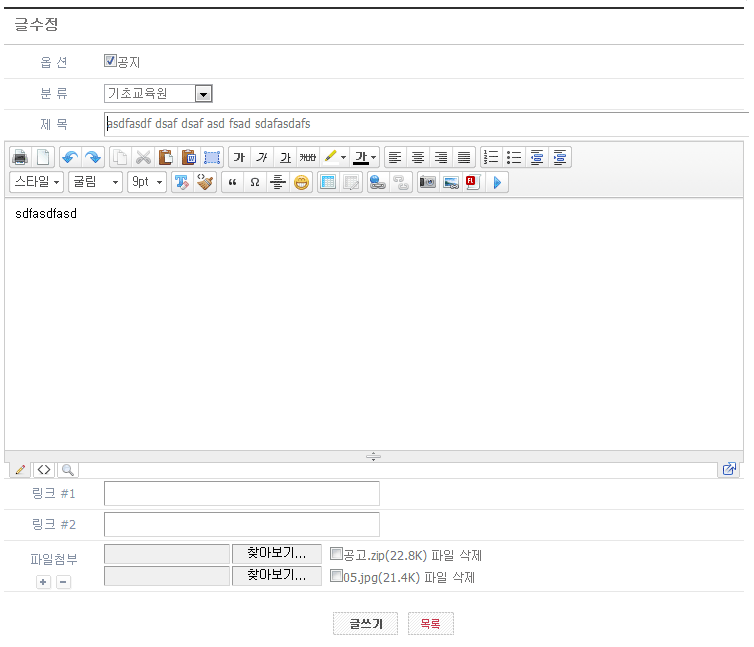Open the 굴림 font dropdown
The height and width of the screenshot is (647, 754).
95,182
